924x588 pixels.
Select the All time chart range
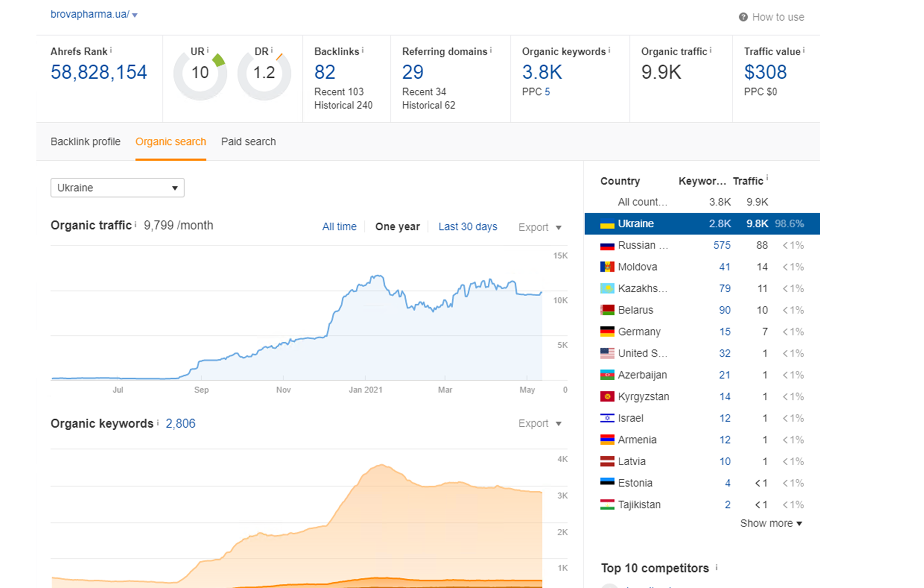(x=339, y=227)
